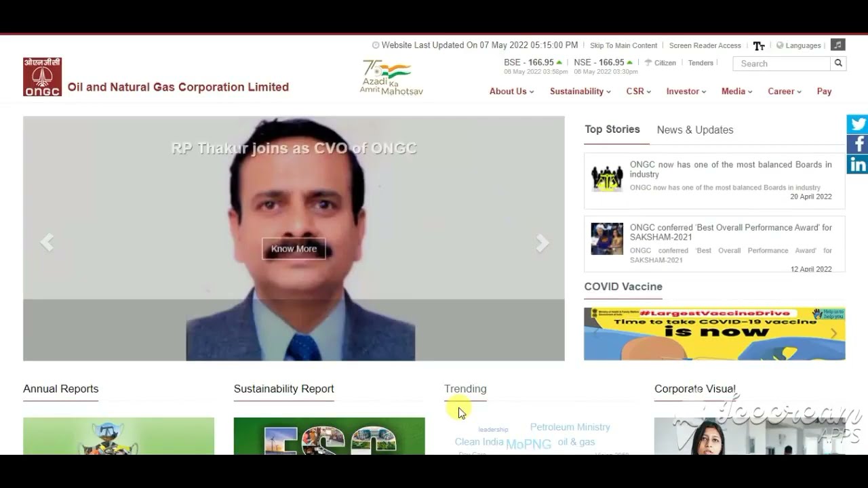Image resolution: width=868 pixels, height=488 pixels.
Task: Click the Petroleum Ministry trending tag
Action: tap(570, 427)
